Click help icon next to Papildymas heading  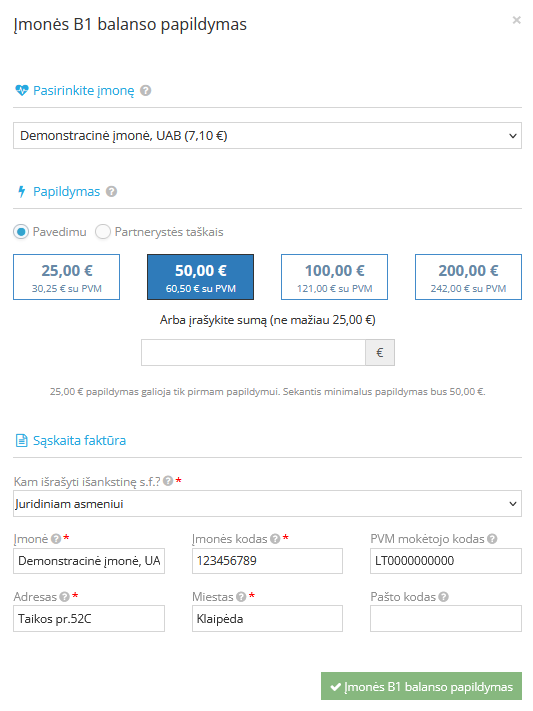click(x=111, y=192)
